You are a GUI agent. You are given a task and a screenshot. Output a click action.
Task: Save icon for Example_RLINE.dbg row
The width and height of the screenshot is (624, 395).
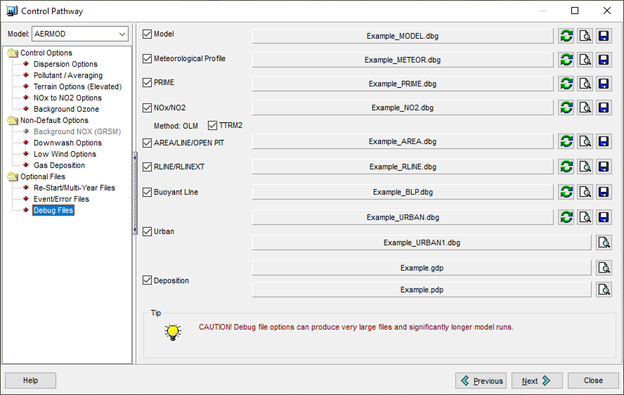coord(604,166)
